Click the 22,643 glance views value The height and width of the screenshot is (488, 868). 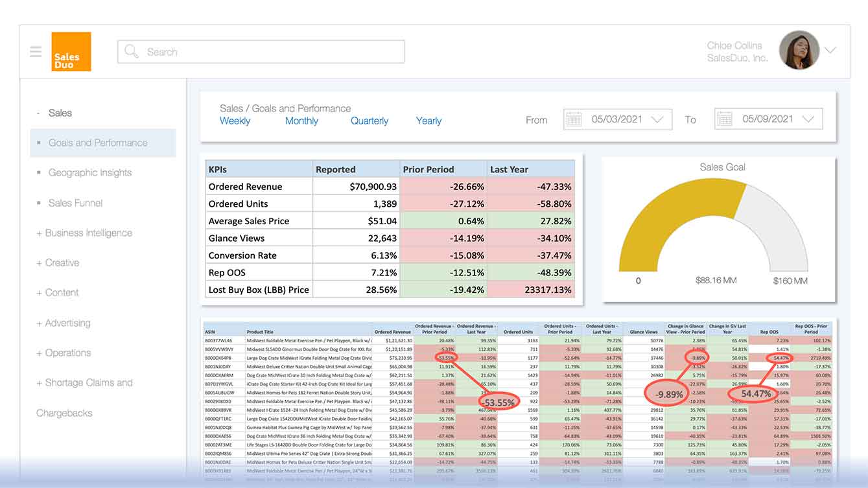(356, 238)
